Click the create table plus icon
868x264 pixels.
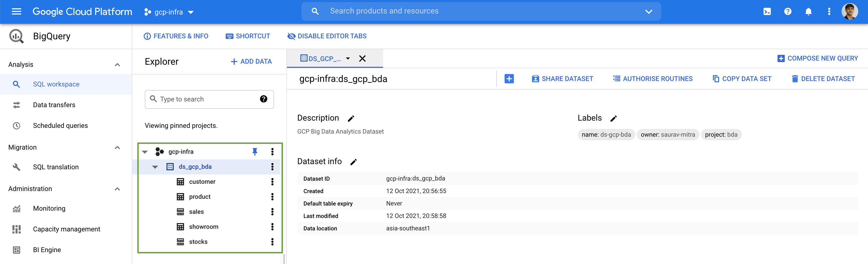[x=509, y=79]
